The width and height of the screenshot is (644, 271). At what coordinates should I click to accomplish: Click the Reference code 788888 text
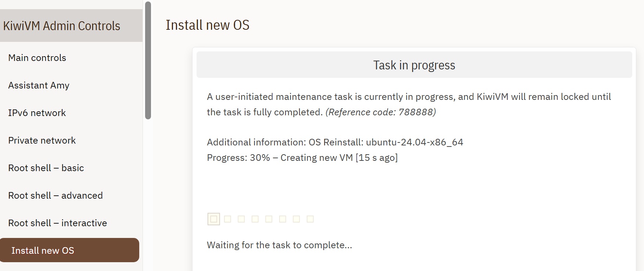381,112
